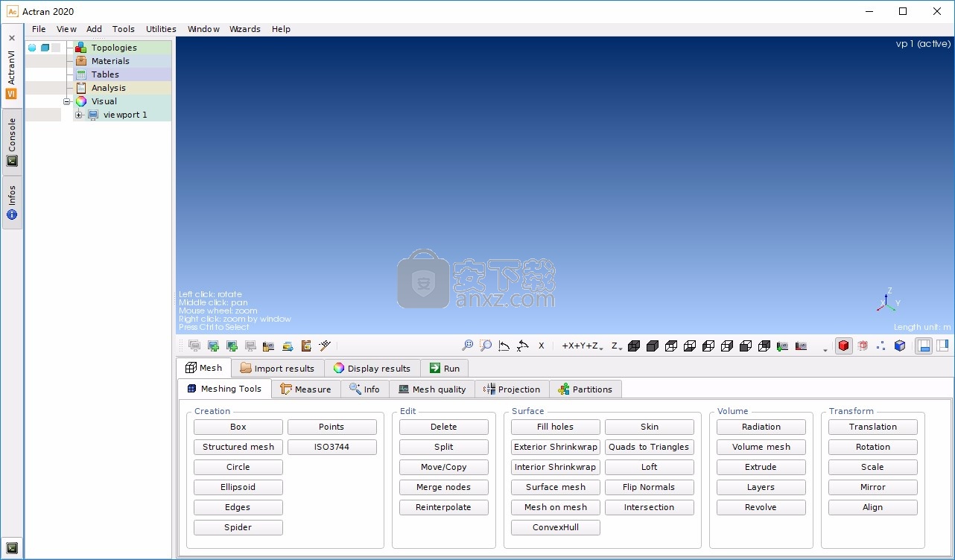Click the terminal icon at bottom-left corner
The height and width of the screenshot is (560, 955).
pyautogui.click(x=12, y=548)
